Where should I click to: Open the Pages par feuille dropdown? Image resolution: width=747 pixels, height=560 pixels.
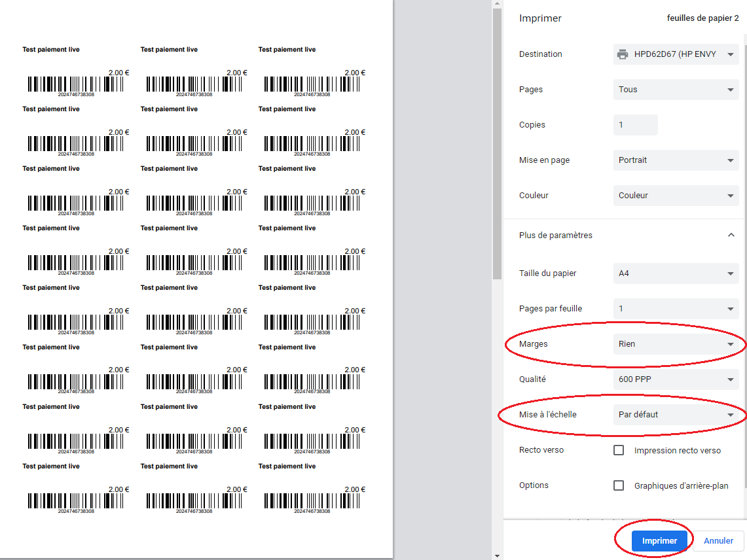[x=676, y=309]
